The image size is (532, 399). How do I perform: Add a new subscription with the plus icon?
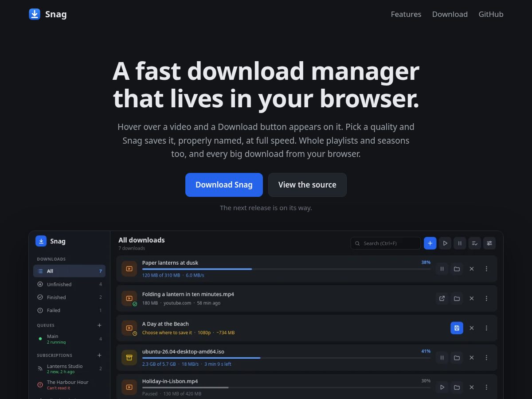click(x=99, y=355)
